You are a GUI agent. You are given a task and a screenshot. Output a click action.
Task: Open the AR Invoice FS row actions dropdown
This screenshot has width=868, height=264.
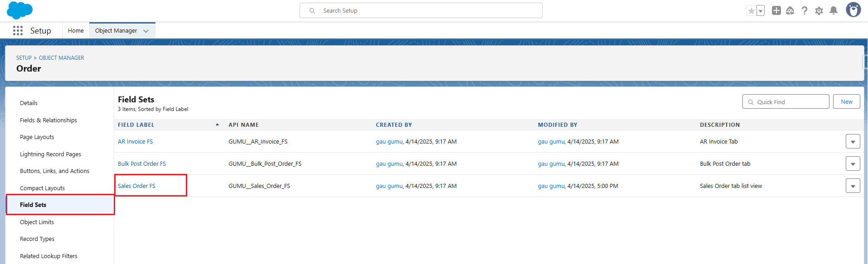click(853, 141)
